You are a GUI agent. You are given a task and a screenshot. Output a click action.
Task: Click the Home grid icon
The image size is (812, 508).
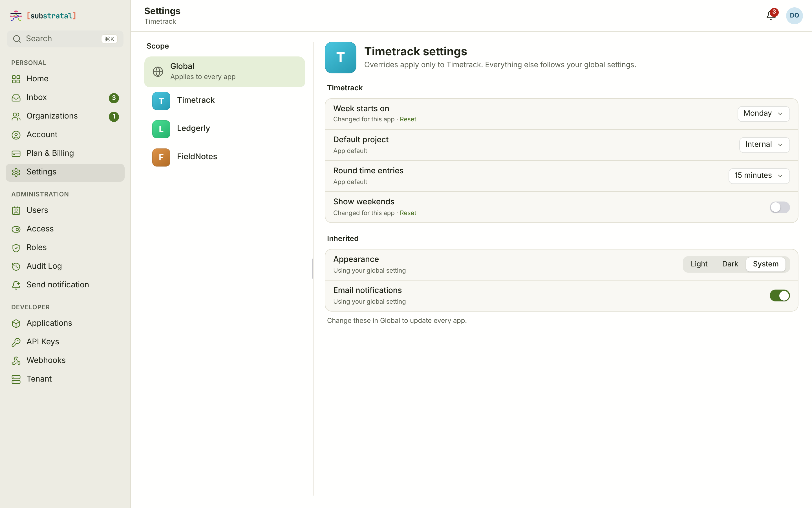16,79
